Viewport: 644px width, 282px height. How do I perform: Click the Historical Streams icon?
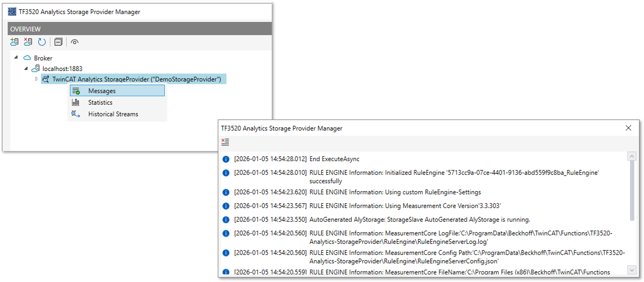[x=76, y=114]
